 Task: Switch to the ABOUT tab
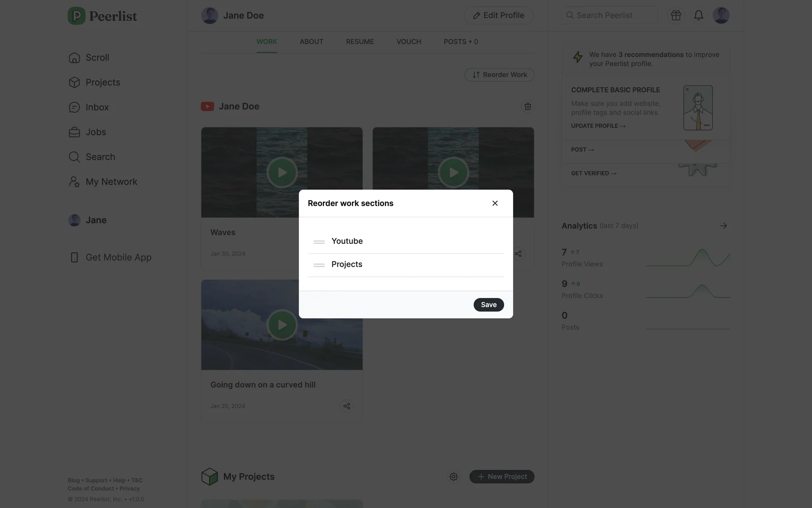tap(311, 41)
